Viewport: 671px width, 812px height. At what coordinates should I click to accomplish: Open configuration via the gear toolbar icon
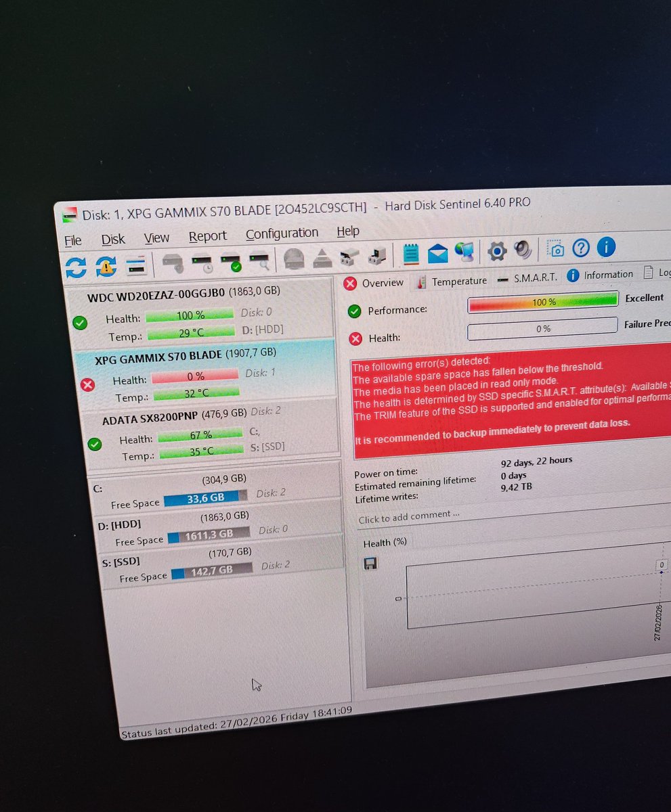click(497, 251)
